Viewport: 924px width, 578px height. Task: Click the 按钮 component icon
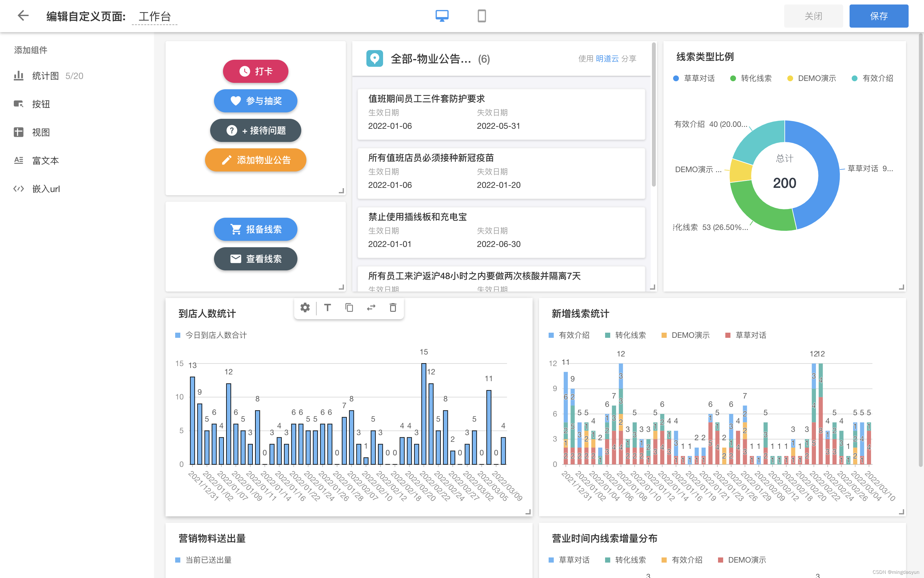(18, 104)
